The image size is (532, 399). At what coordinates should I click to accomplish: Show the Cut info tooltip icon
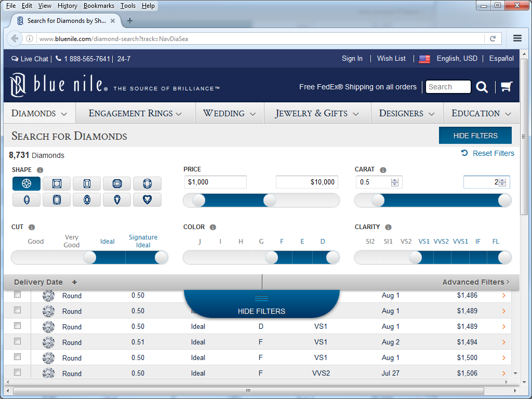[32, 228]
